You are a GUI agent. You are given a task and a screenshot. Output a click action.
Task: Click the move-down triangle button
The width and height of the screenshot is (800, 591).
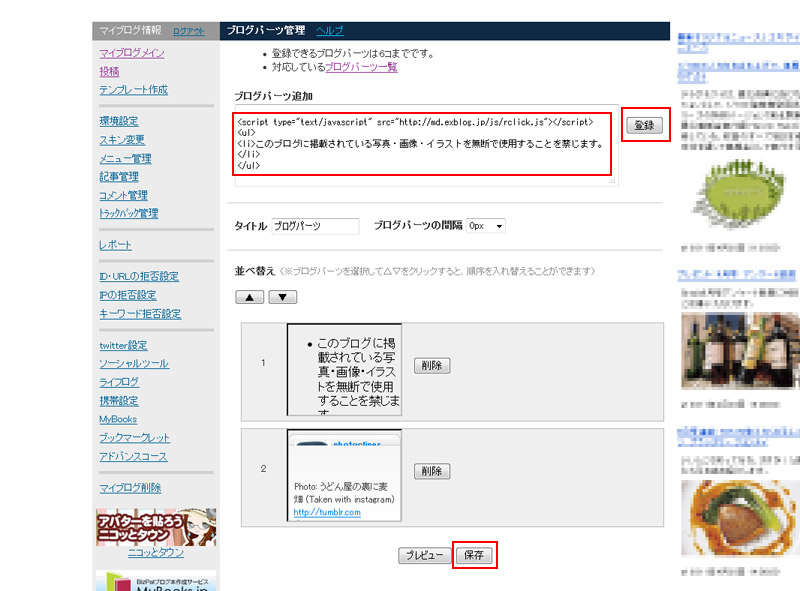point(283,297)
